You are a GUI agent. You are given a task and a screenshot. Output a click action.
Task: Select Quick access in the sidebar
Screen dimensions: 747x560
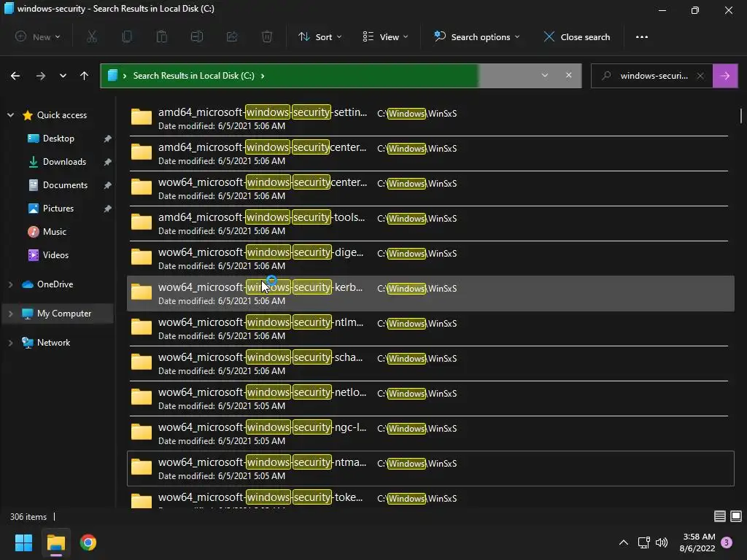tap(62, 115)
